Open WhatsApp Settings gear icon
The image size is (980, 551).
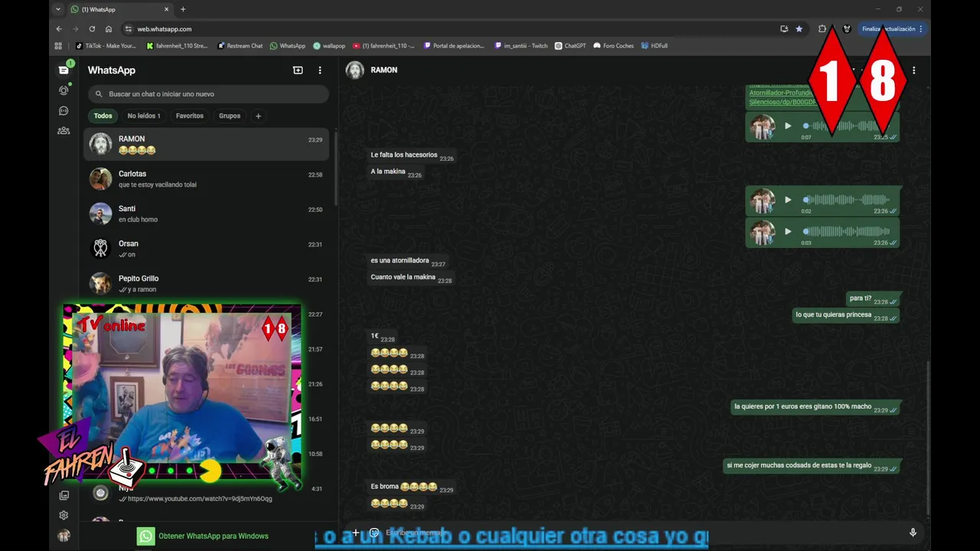64,515
